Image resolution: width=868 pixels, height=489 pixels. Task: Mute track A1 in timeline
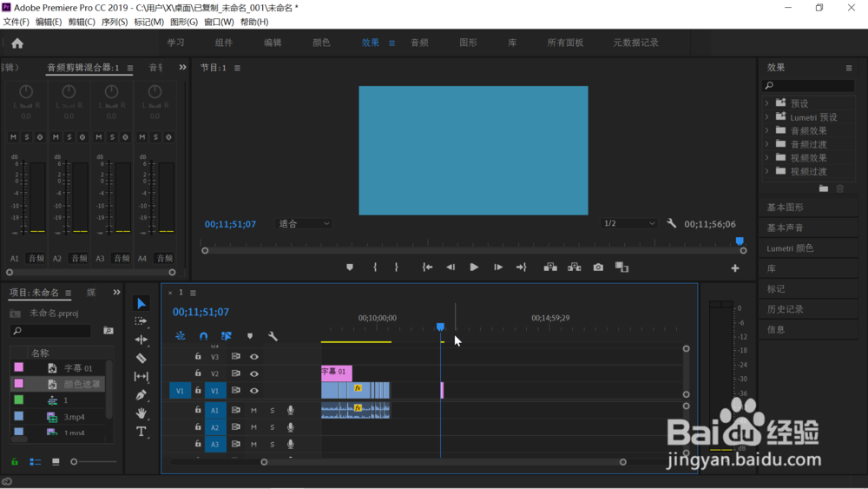pyautogui.click(x=253, y=410)
